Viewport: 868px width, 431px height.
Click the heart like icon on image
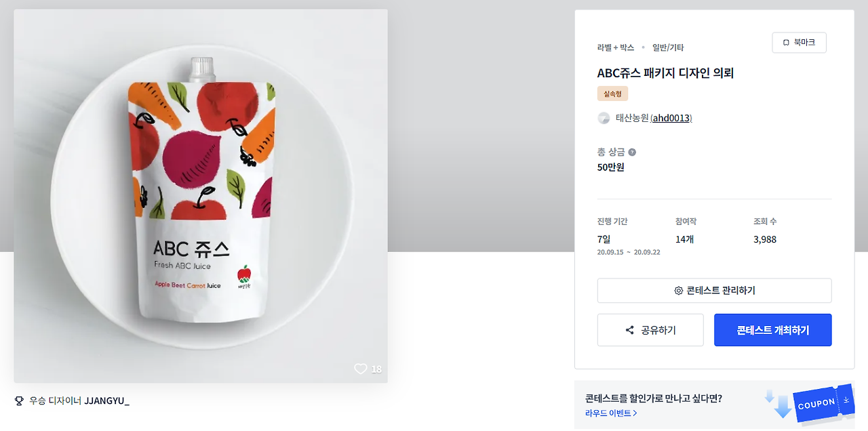[360, 369]
